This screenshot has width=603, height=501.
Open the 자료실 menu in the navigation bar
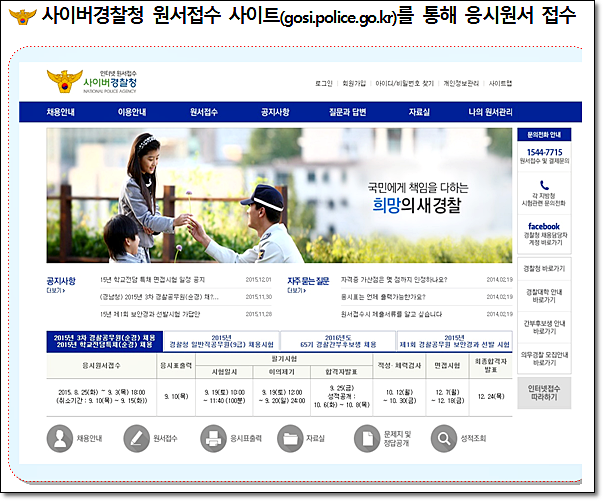(419, 112)
